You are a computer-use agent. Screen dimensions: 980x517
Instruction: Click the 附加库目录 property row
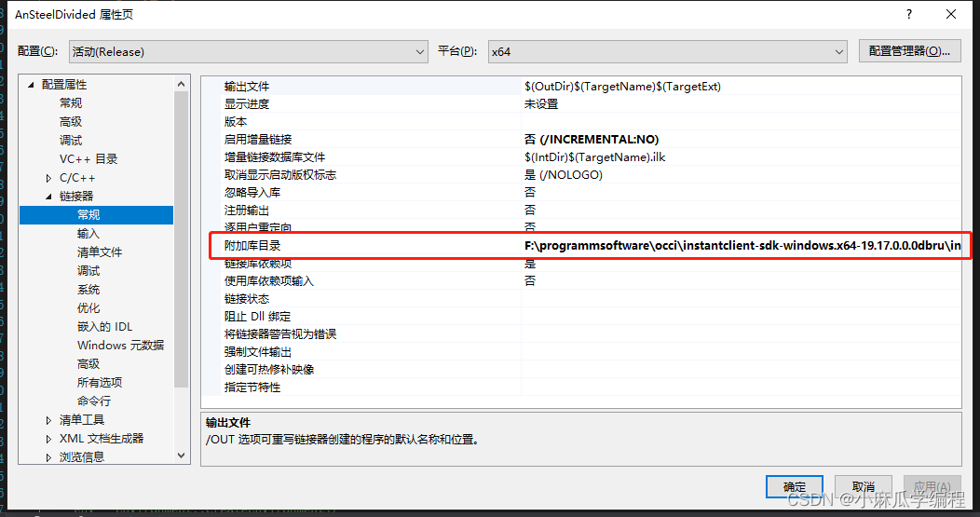tap(580, 246)
